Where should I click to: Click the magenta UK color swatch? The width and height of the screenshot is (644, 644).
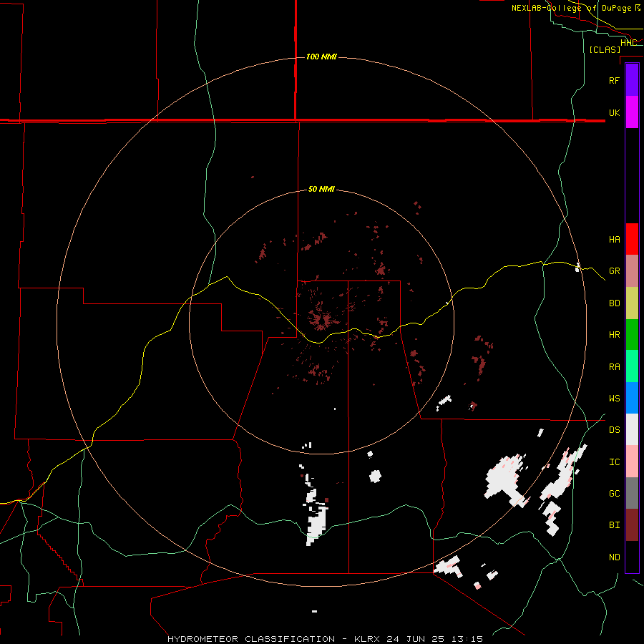[632, 112]
